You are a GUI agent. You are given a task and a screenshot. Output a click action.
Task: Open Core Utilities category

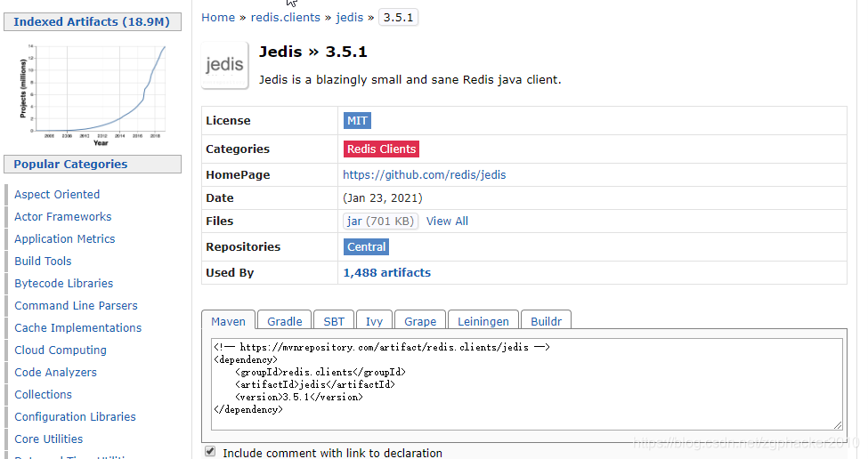[49, 439]
